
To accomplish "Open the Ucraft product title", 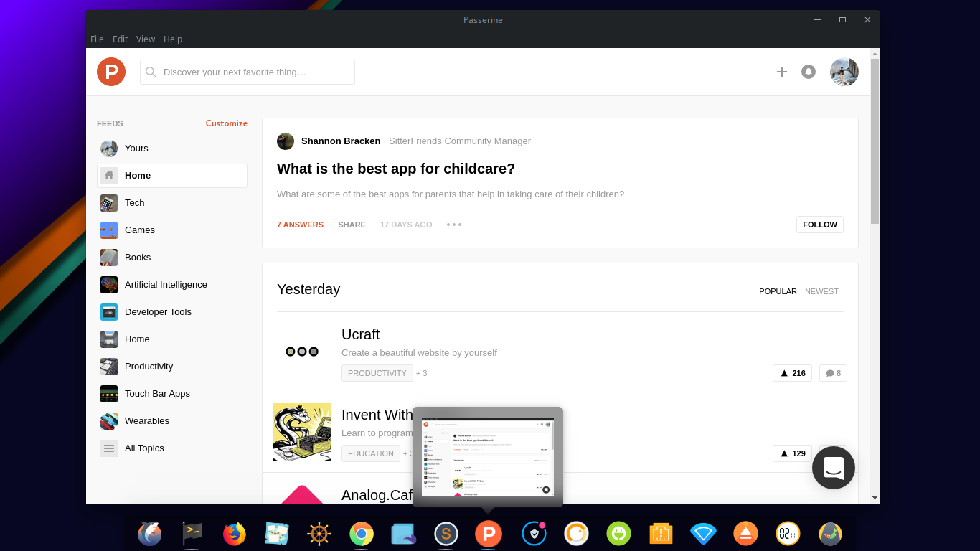I will 360,334.
